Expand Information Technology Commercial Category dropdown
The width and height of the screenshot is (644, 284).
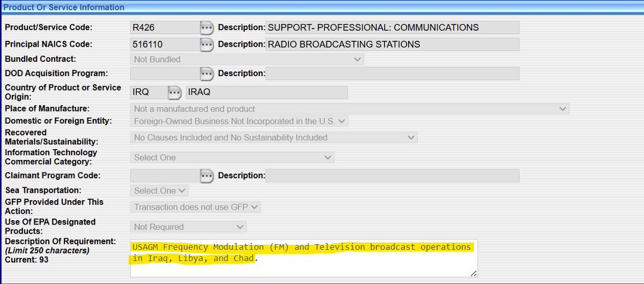pyautogui.click(x=232, y=157)
